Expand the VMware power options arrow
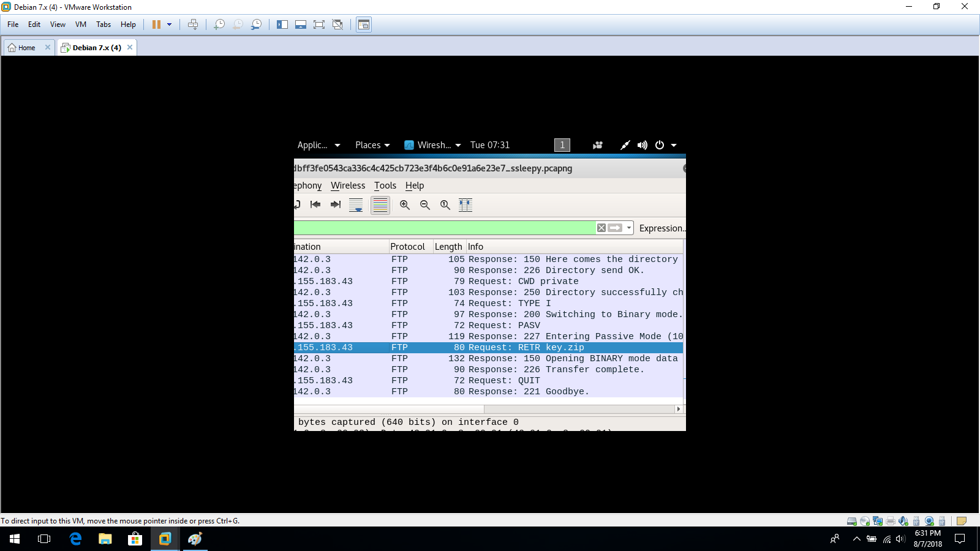The width and height of the screenshot is (980, 551). [170, 24]
